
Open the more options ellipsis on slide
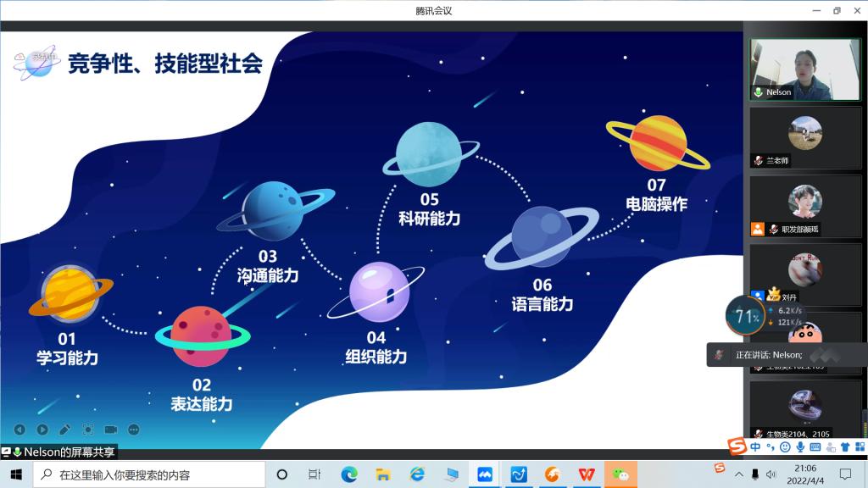tap(133, 430)
